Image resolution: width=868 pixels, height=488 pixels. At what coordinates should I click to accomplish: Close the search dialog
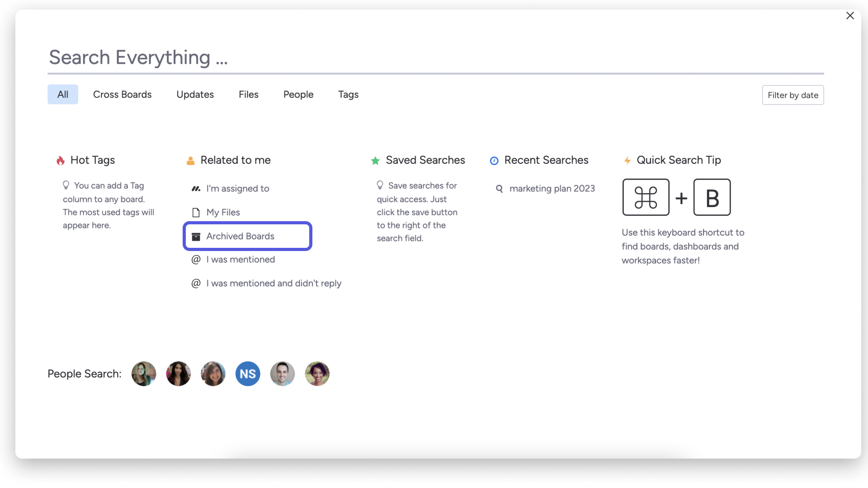(x=850, y=15)
